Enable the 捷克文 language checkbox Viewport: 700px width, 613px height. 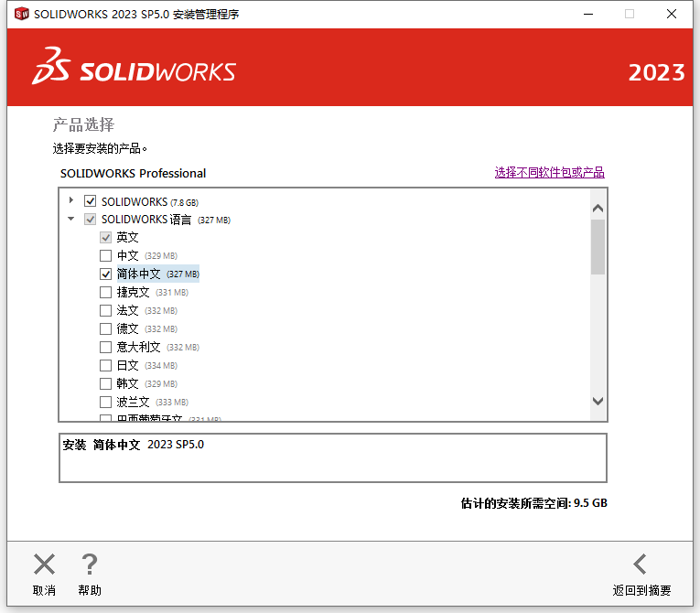(106, 292)
